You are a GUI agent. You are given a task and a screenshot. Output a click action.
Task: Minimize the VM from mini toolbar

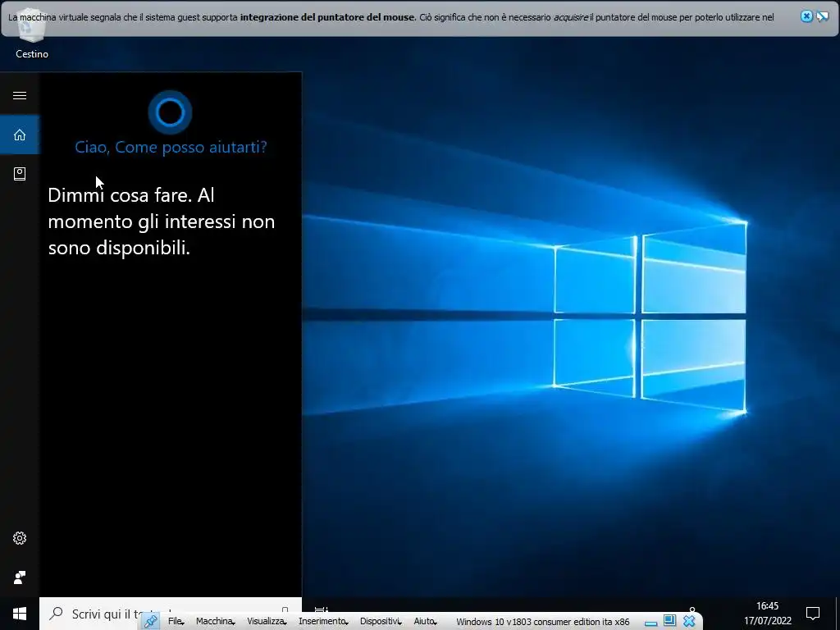tap(651, 623)
